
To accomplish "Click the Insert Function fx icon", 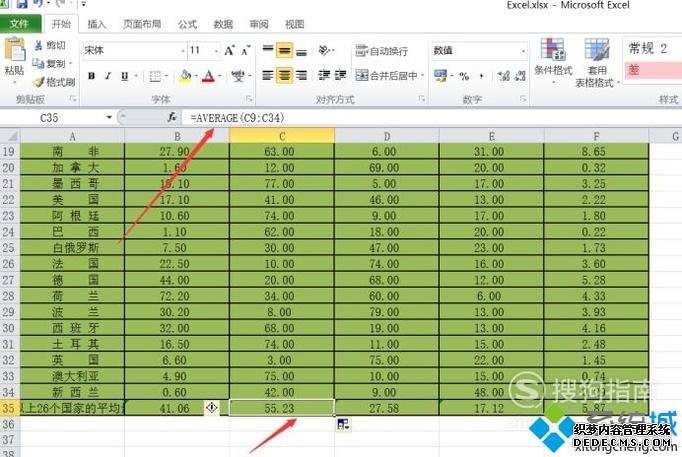I will pos(172,117).
